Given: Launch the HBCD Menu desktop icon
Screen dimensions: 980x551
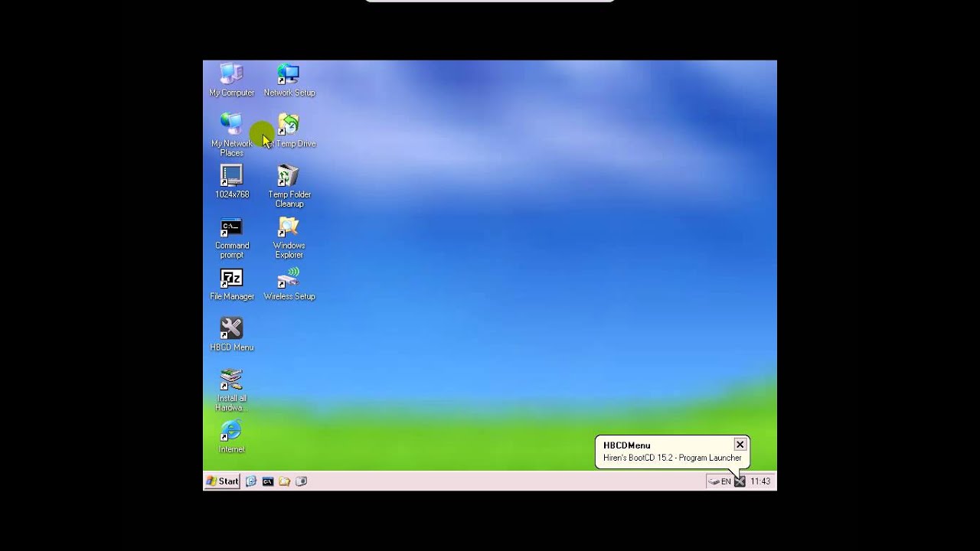Looking at the screenshot, I should point(231,334).
